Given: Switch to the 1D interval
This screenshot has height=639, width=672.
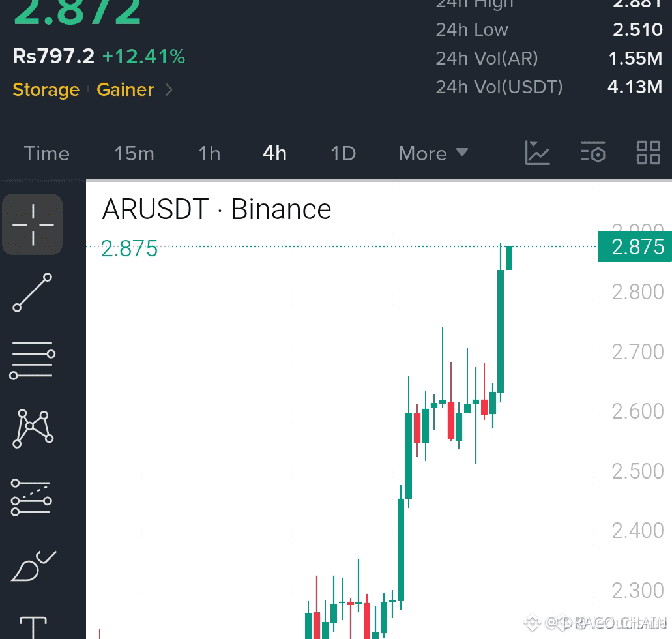Looking at the screenshot, I should 343,153.
